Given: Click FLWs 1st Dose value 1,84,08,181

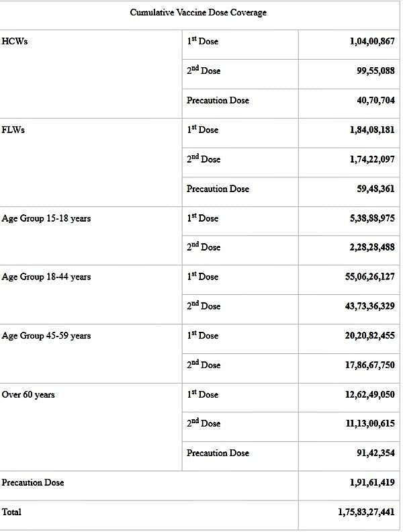Looking at the screenshot, I should pyautogui.click(x=372, y=130).
